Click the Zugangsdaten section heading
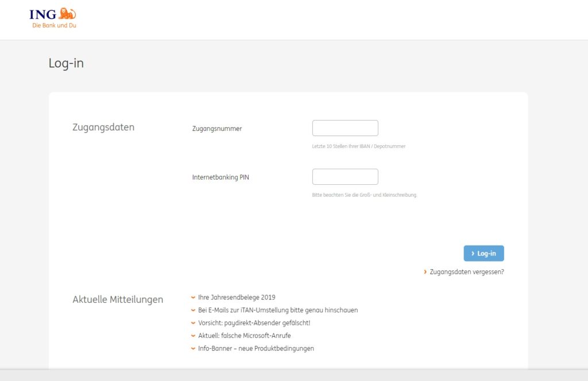 [x=103, y=127]
